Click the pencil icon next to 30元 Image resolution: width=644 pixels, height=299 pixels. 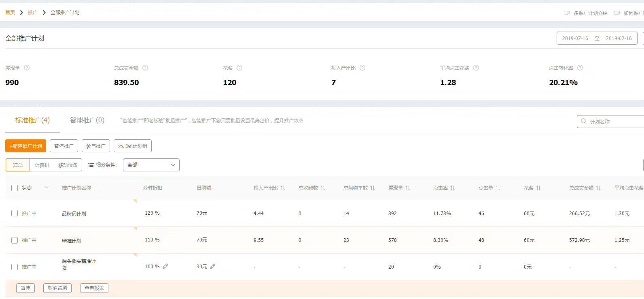(212, 266)
